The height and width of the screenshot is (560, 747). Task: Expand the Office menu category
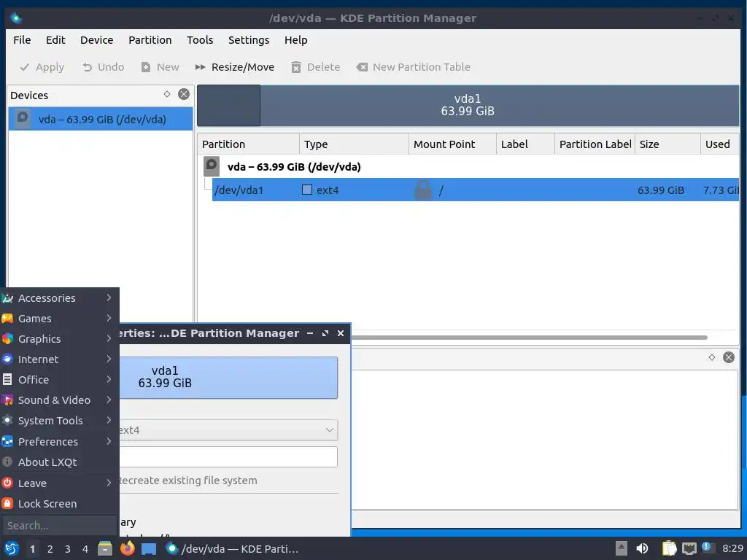[x=60, y=380]
